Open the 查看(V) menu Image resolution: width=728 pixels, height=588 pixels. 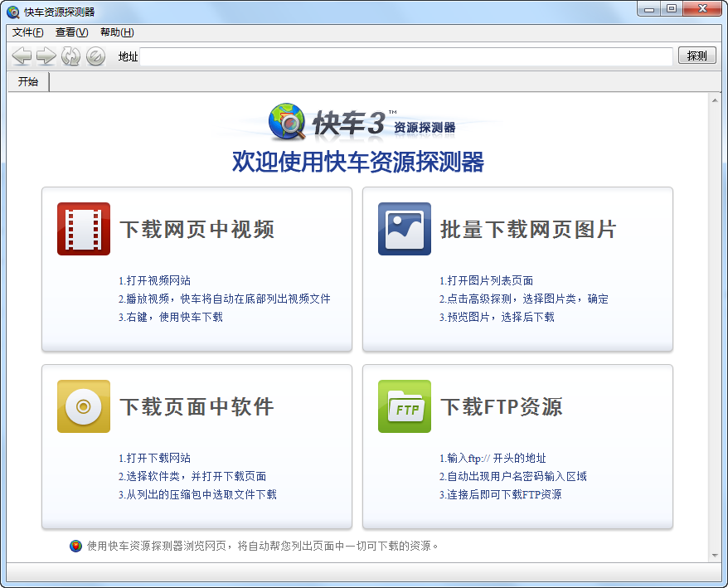72,32
